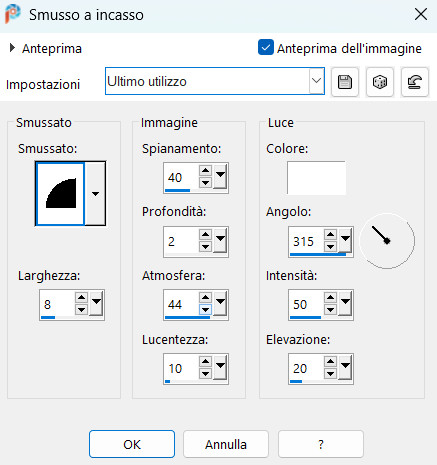Open the Intensità slider dropdown arrow
The width and height of the screenshot is (437, 465).
point(345,302)
